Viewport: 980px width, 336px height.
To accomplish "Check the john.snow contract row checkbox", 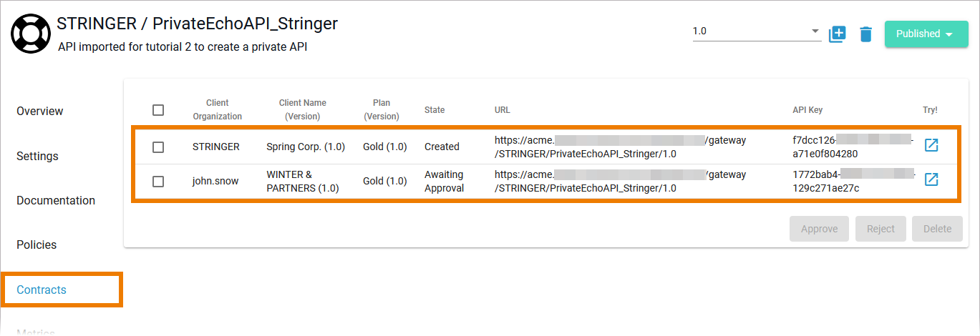I will tap(158, 181).
